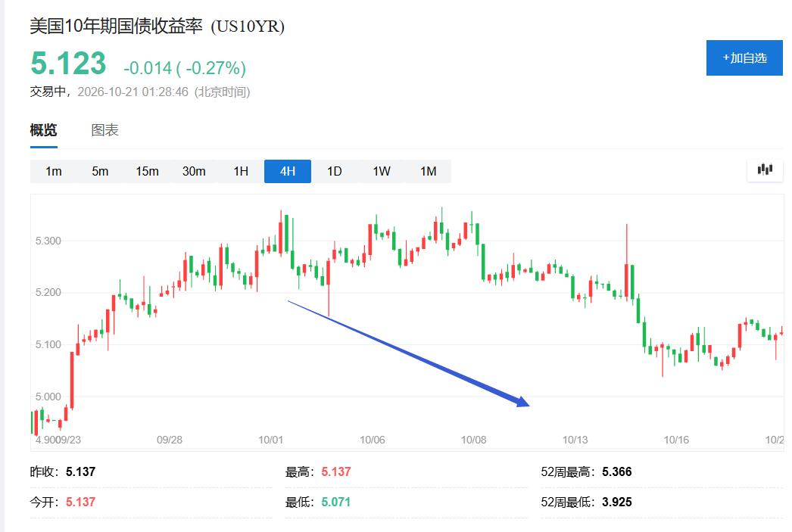
Task: Click the change value -0.014 ( -0.27%)
Action: 185,67
